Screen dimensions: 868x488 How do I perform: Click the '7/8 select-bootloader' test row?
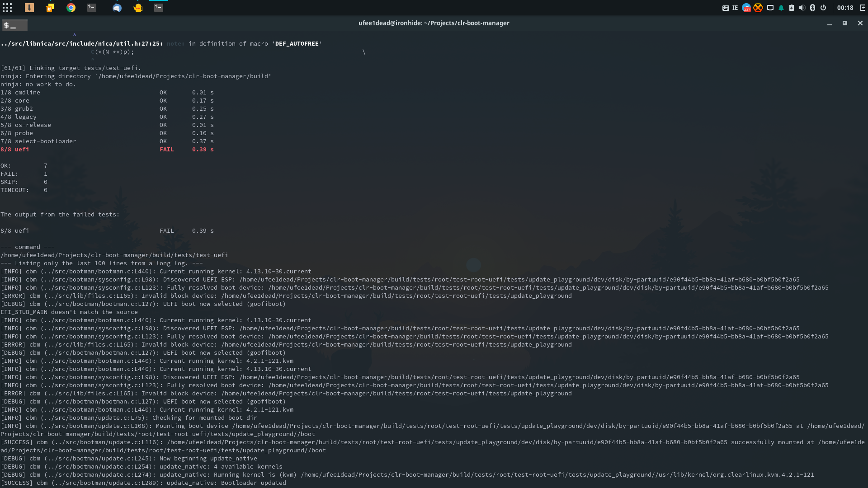[107, 141]
